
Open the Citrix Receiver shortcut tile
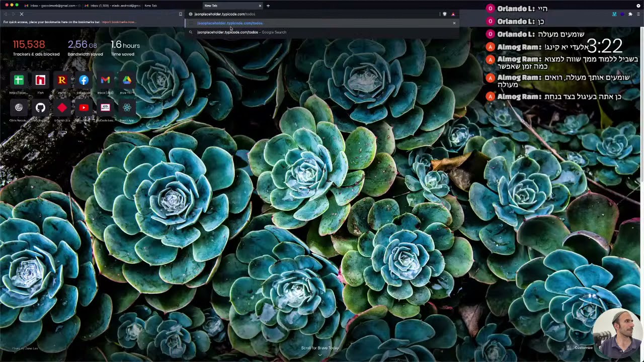tap(19, 108)
